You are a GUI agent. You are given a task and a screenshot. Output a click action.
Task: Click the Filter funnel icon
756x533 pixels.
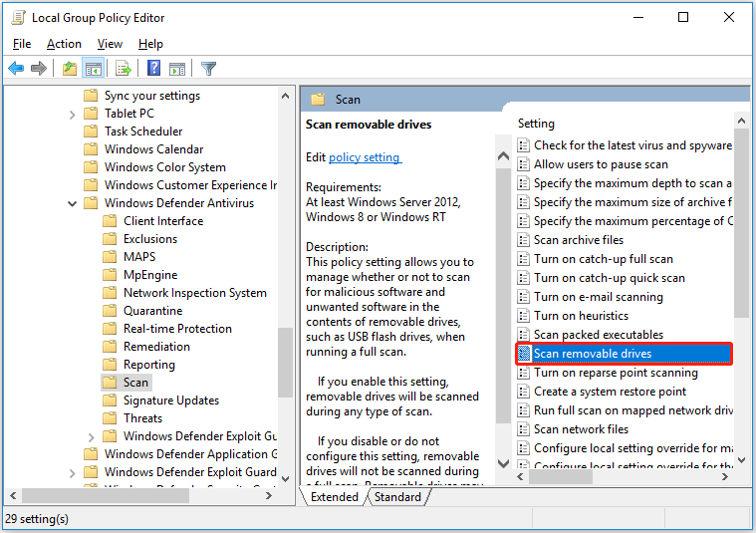click(x=208, y=69)
